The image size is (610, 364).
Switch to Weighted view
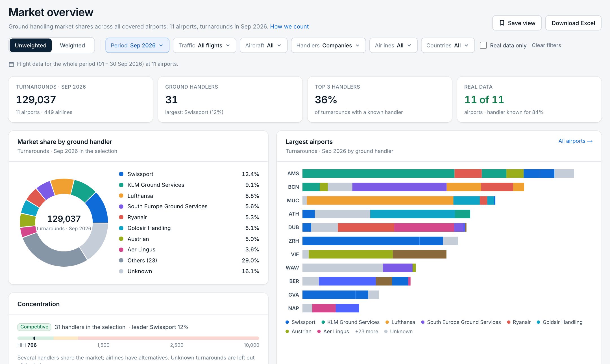coord(72,45)
